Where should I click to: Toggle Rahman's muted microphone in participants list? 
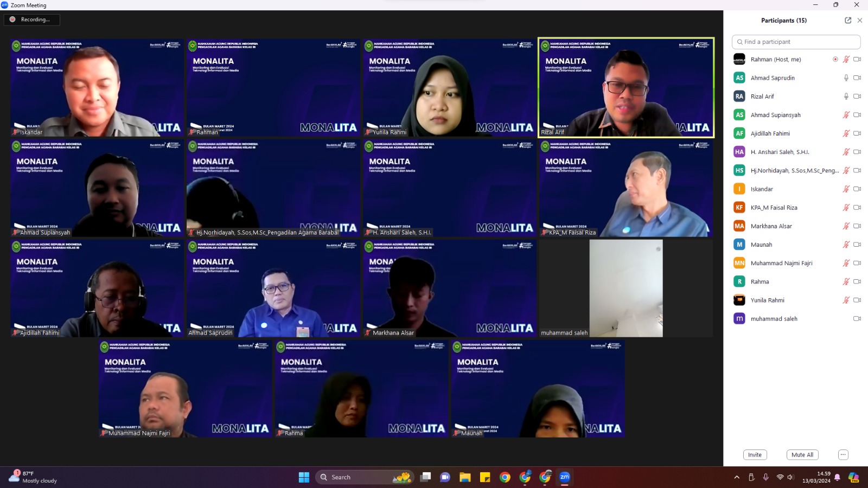pyautogui.click(x=846, y=60)
